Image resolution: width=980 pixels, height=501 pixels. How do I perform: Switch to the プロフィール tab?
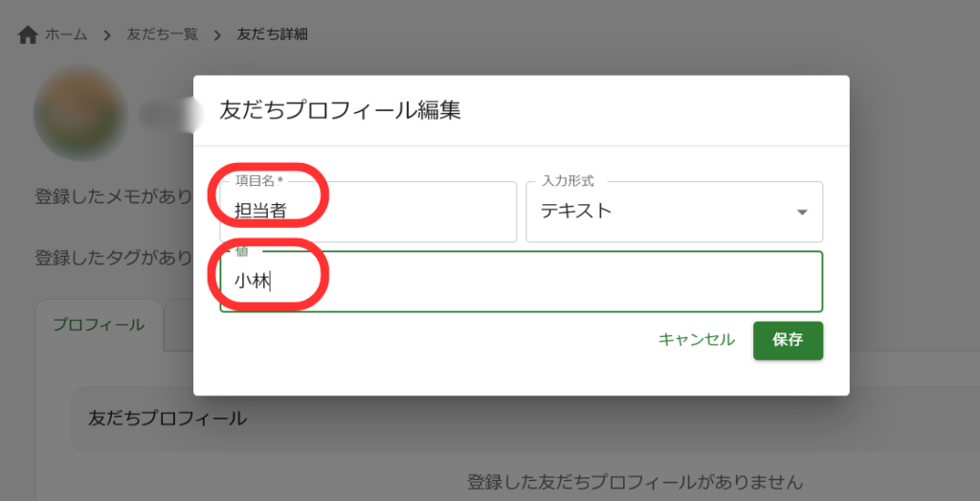coord(99,325)
